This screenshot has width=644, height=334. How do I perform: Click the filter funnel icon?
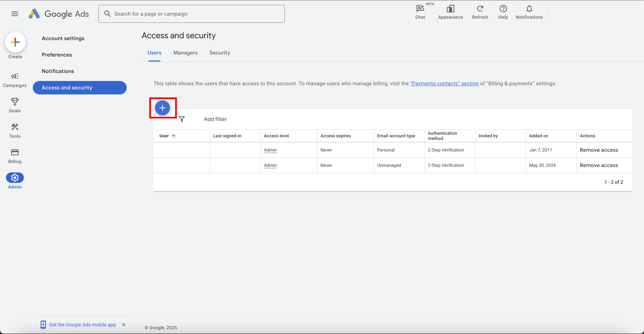[182, 119]
